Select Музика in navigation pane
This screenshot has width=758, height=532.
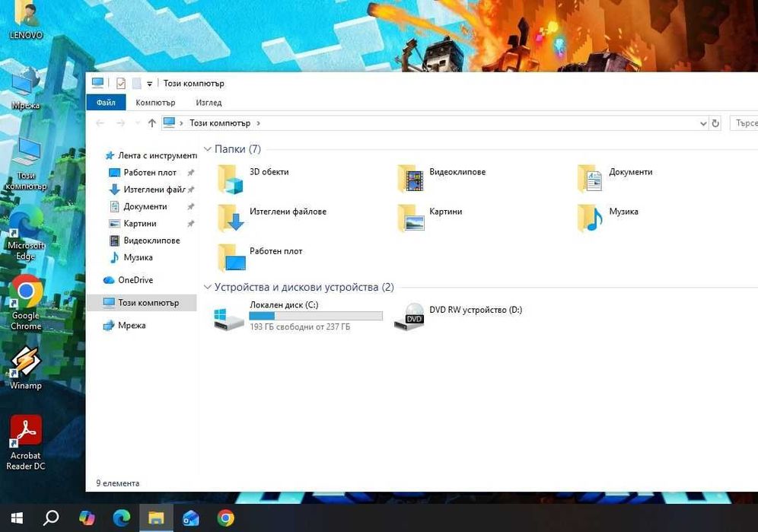coord(132,257)
